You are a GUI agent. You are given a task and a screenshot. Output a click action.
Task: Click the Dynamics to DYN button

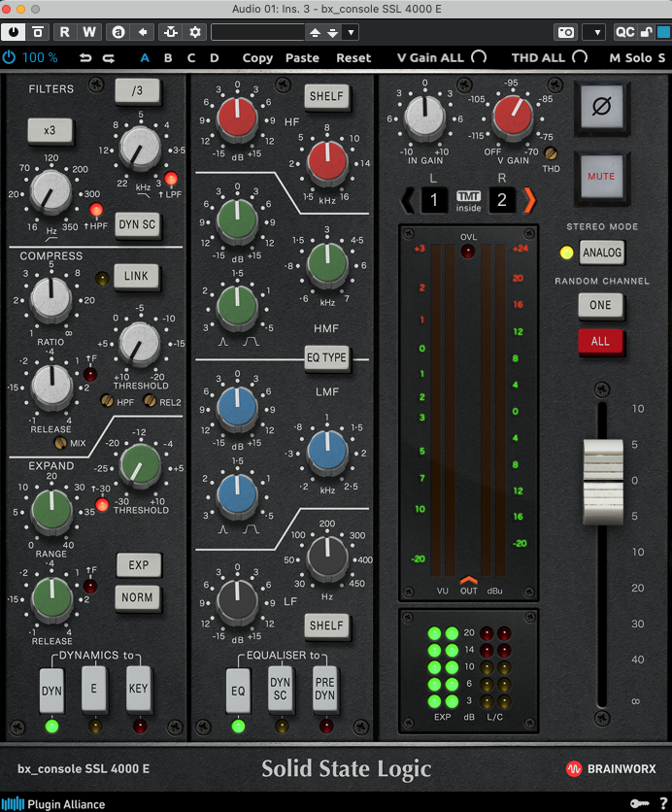(x=51, y=691)
